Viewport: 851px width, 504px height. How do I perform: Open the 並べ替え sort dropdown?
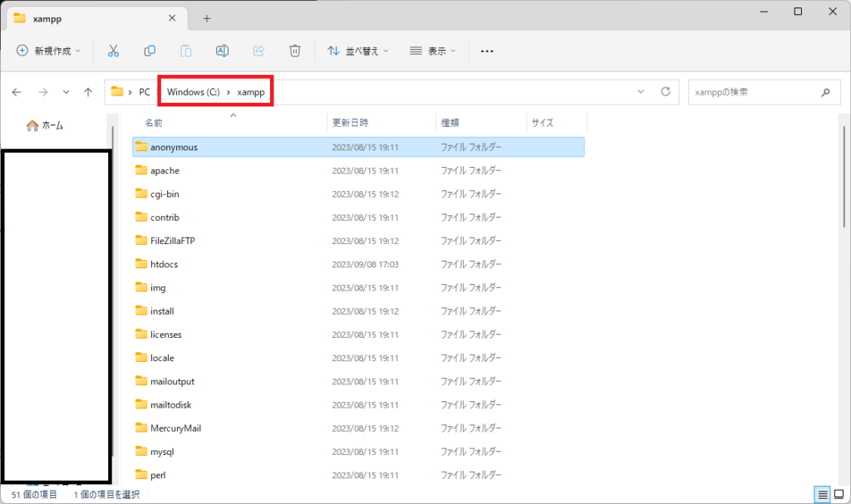point(357,51)
